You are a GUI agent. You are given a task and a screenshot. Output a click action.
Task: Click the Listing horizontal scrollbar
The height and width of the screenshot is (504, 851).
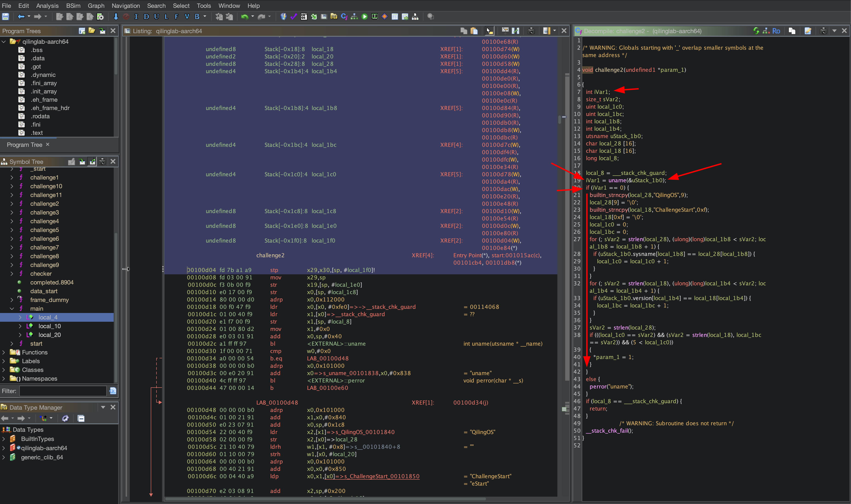coord(325,499)
